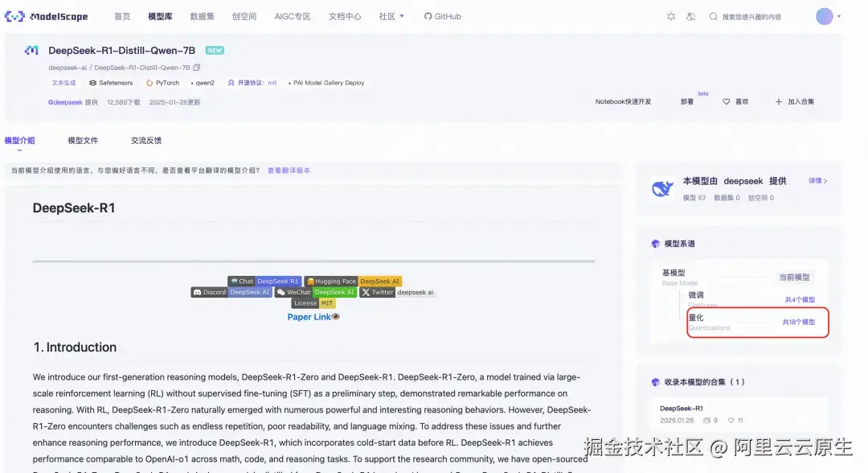Click the DeepSeek whale avatar in the sidebar

[x=661, y=187]
